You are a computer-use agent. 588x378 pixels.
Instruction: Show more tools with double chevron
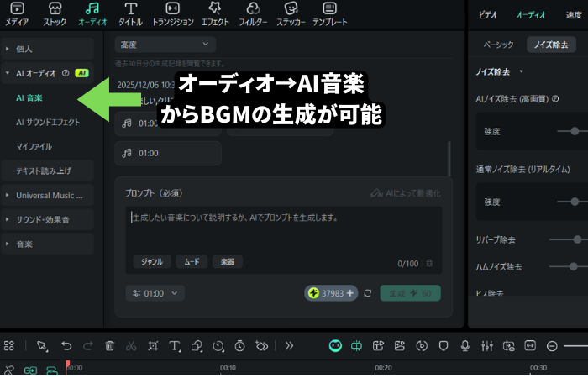pyautogui.click(x=289, y=345)
